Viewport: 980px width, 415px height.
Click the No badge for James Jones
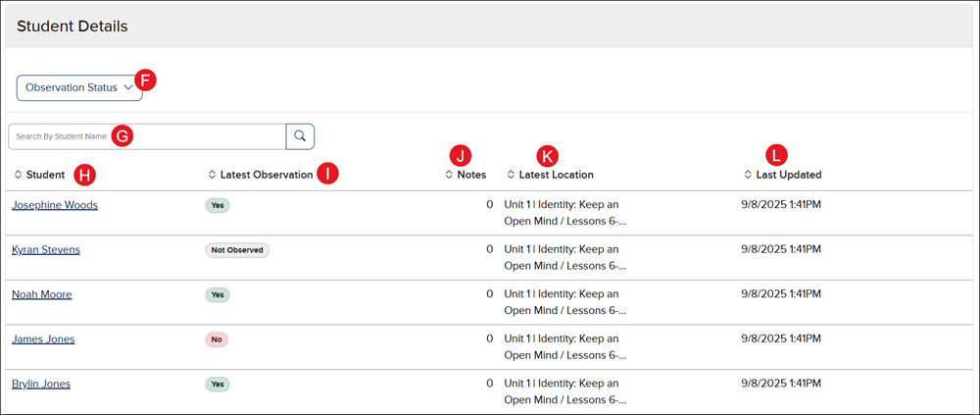tap(217, 339)
